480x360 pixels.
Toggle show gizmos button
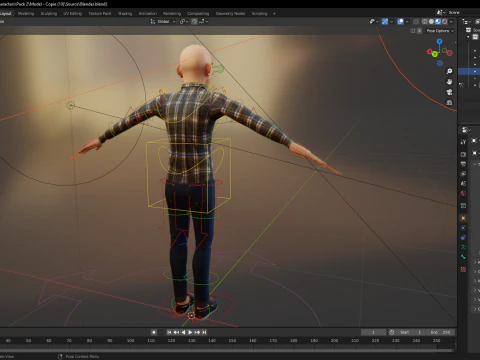click(385, 22)
